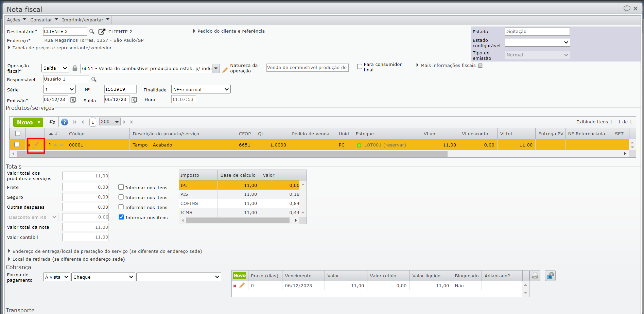Viewport: 644px width, 314px height.
Task: Click the printer icon in Cobrança section
Action: (x=535, y=276)
